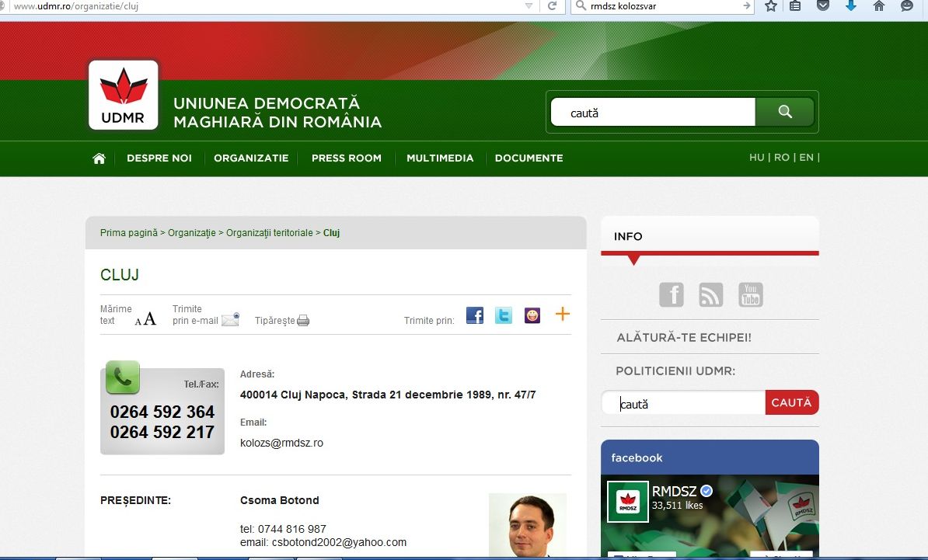Click the politicians search caută field
The width and height of the screenshot is (928, 560).
(684, 404)
